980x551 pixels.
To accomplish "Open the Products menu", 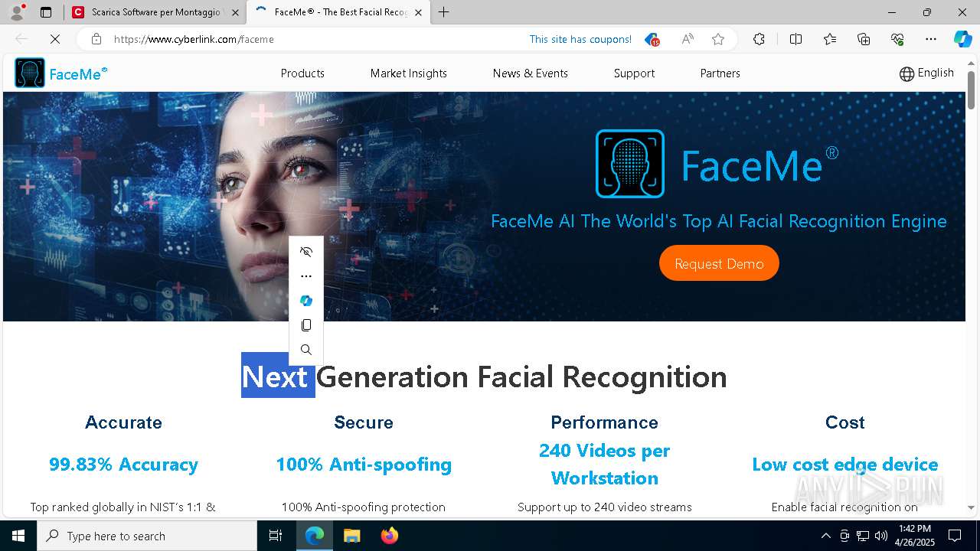I will [x=302, y=73].
